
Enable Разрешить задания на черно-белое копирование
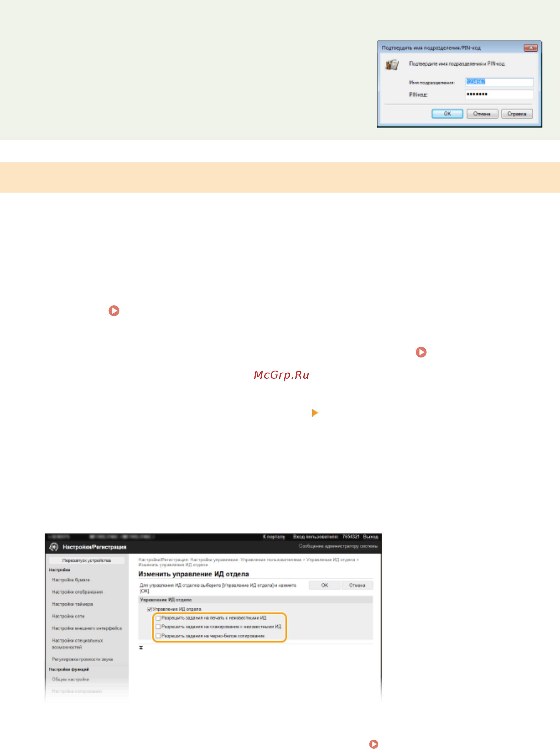point(158,636)
